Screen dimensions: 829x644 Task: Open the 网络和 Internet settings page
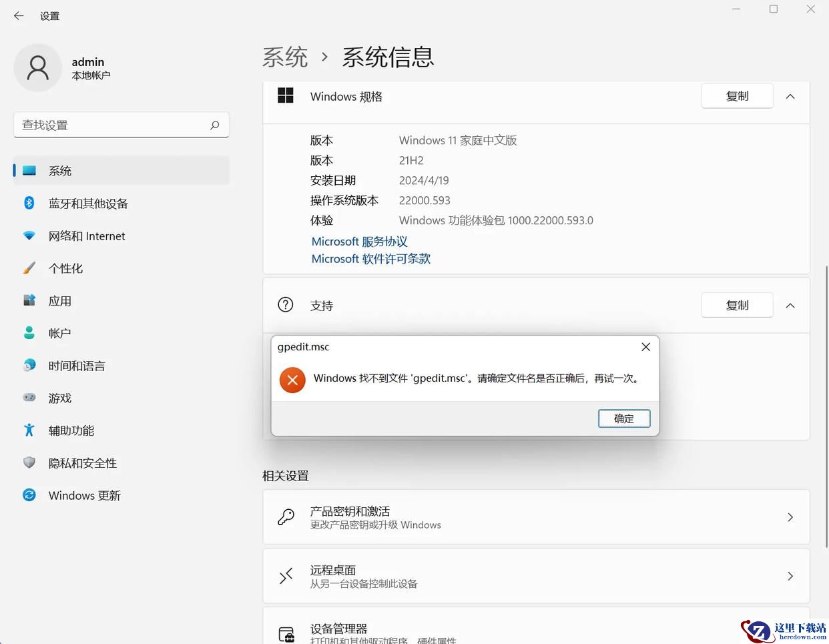[86, 236]
